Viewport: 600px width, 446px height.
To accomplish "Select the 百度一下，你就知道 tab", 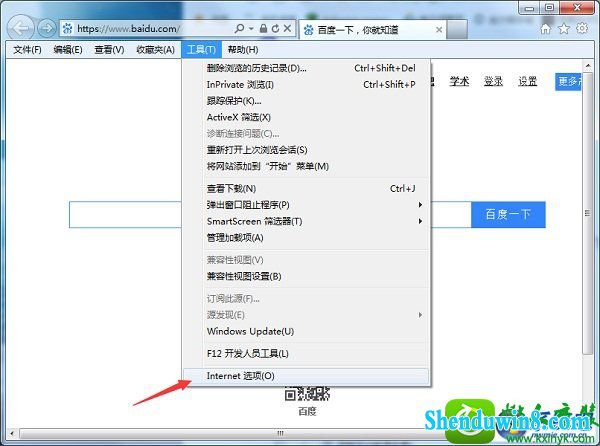I will pyautogui.click(x=372, y=29).
